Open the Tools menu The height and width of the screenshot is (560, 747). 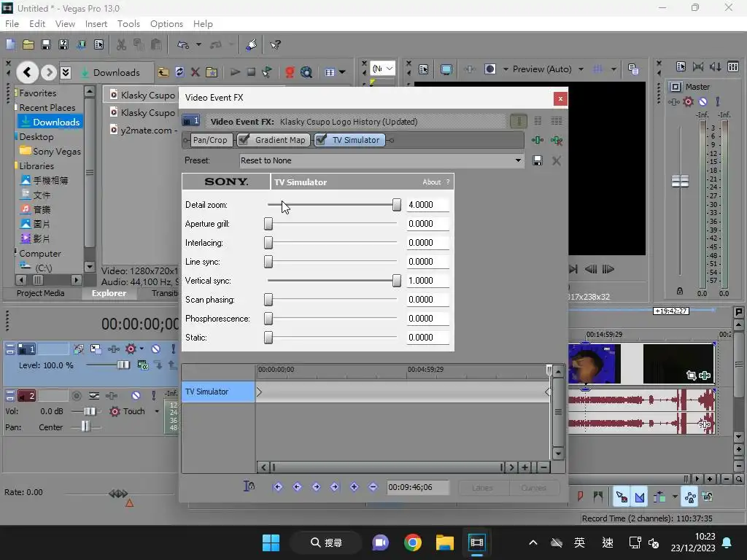point(128,24)
